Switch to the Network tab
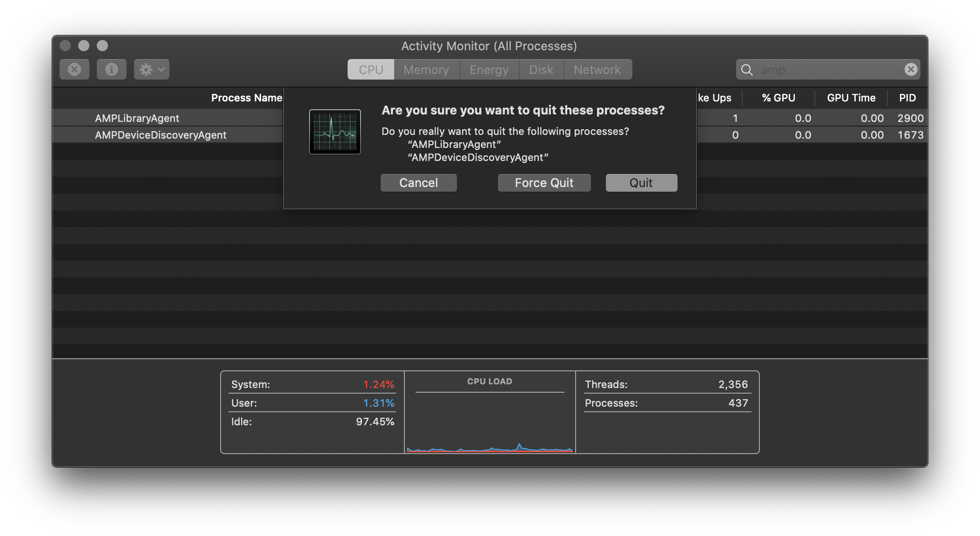The width and height of the screenshot is (980, 536). coord(597,69)
